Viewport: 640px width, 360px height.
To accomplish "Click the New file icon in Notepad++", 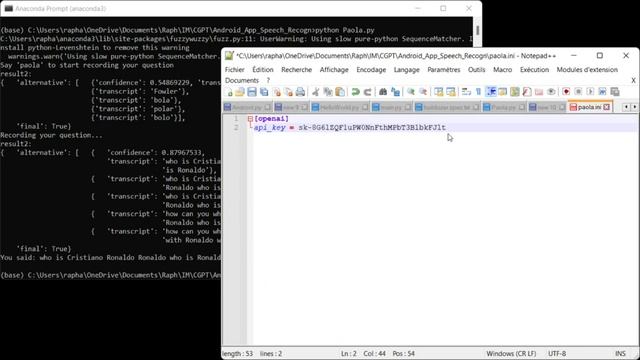I will coord(228,92).
